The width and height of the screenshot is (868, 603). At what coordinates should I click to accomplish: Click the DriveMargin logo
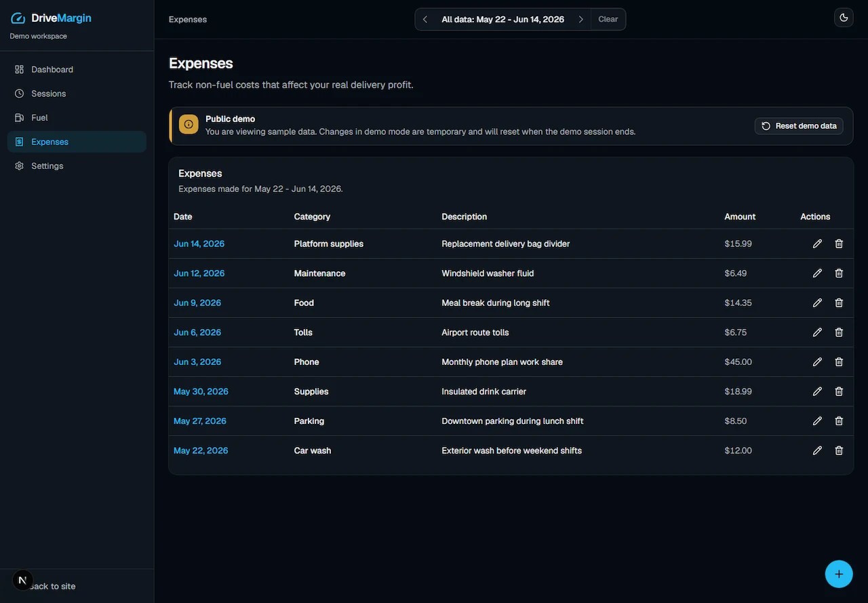coord(52,18)
